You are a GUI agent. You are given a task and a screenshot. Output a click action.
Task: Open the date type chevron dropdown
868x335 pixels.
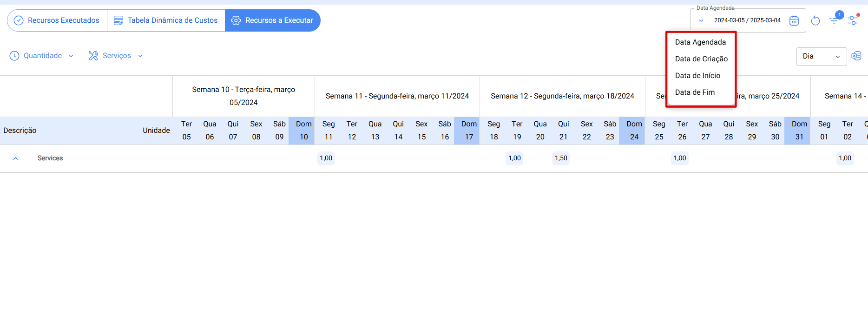click(x=701, y=20)
